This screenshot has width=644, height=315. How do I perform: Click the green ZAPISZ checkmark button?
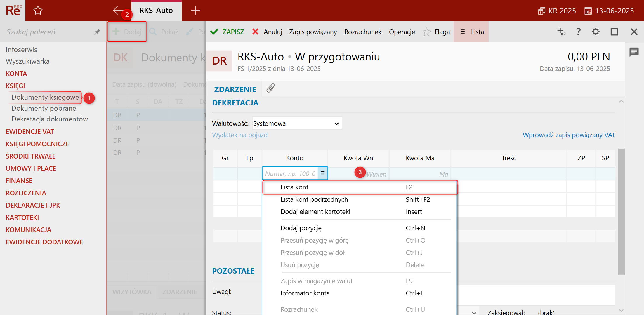[x=227, y=32]
